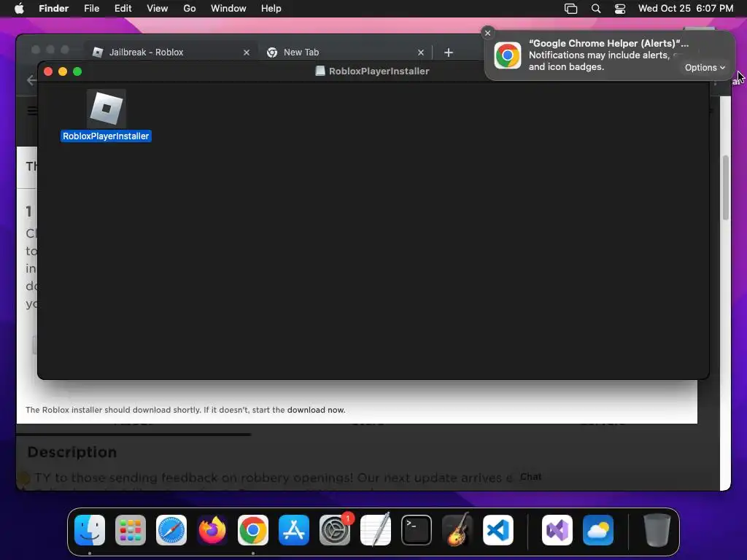This screenshot has width=747, height=560.
Task: Open TextEdit from the Dock
Action: tap(376, 530)
